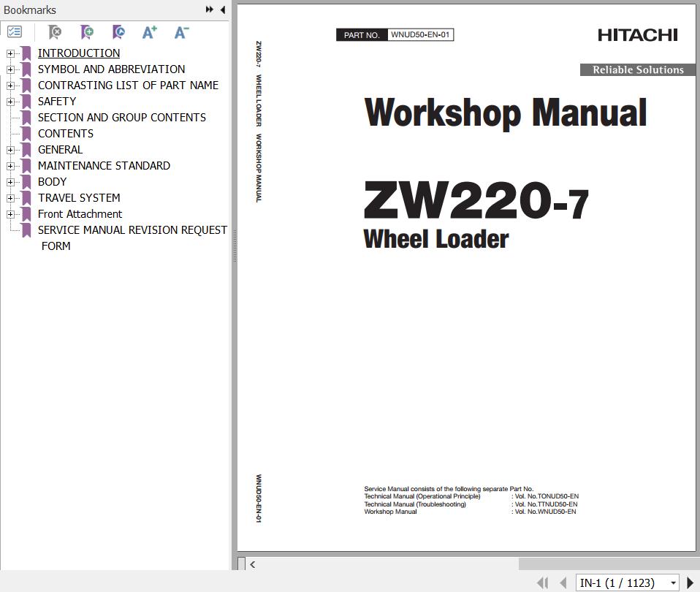This screenshot has width=700, height=592.
Task: Expand the INTRODUCTION bookmark
Action: click(x=10, y=53)
